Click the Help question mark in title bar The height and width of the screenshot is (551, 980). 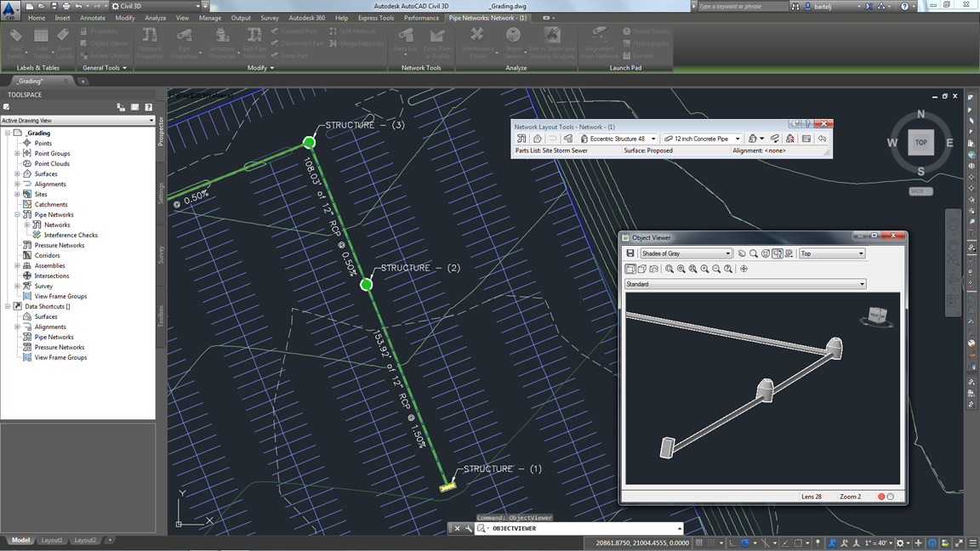(x=904, y=6)
